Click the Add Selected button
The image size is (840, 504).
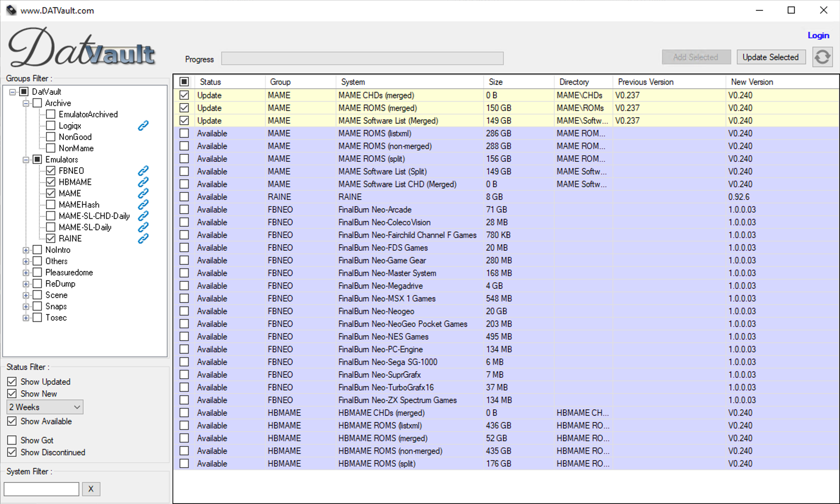[696, 57]
